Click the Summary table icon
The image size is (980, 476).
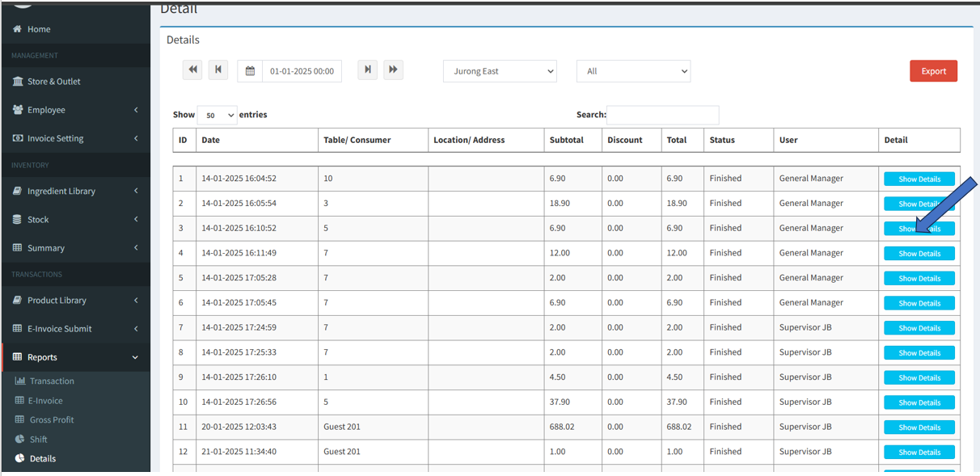[x=18, y=247]
